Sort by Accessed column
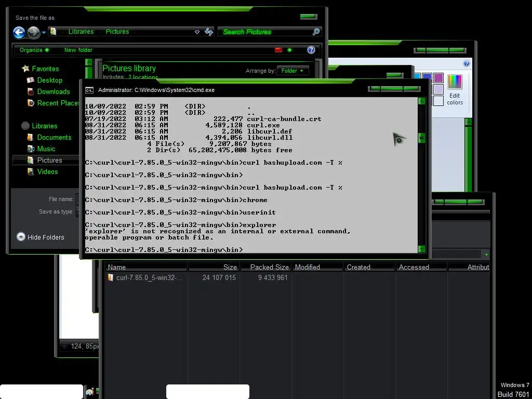The image size is (532, 399). [421, 268]
